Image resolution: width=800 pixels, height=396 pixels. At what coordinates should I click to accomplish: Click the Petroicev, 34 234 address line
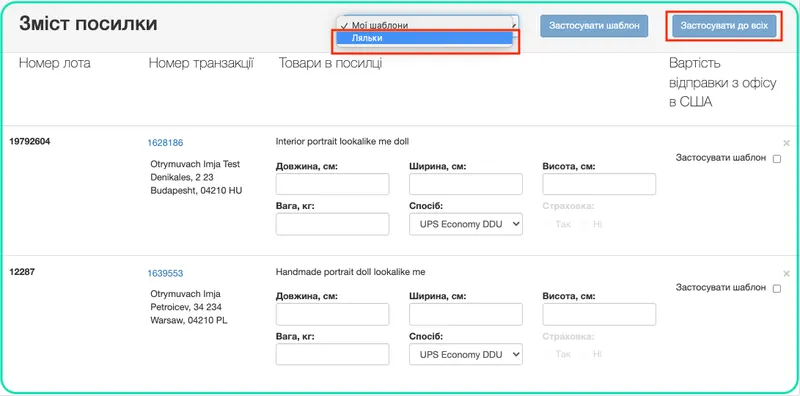coord(186,308)
